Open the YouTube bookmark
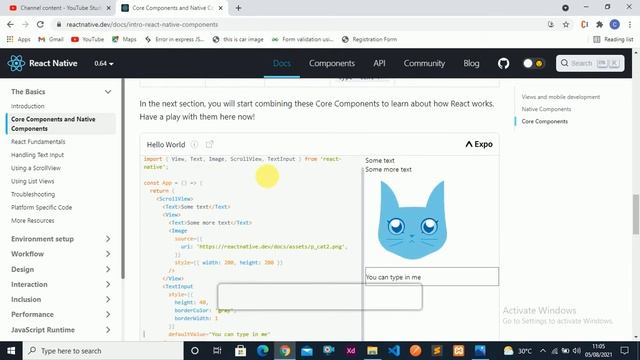 (x=87, y=39)
